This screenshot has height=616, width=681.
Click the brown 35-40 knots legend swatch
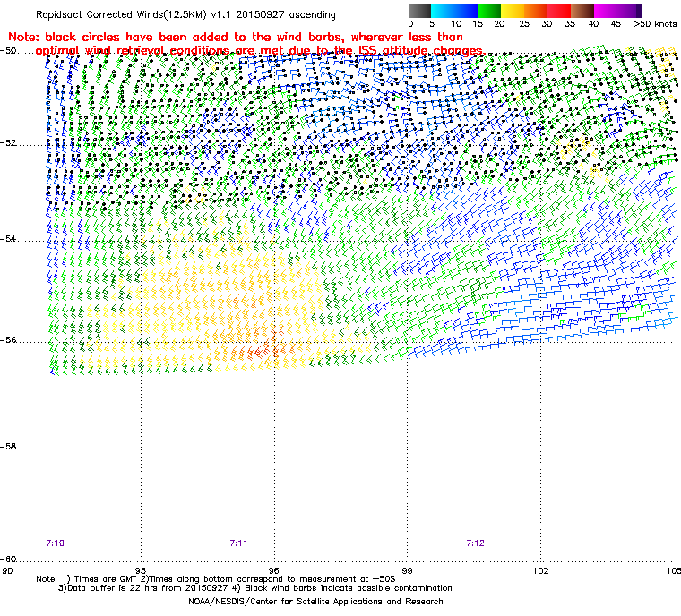(x=582, y=11)
